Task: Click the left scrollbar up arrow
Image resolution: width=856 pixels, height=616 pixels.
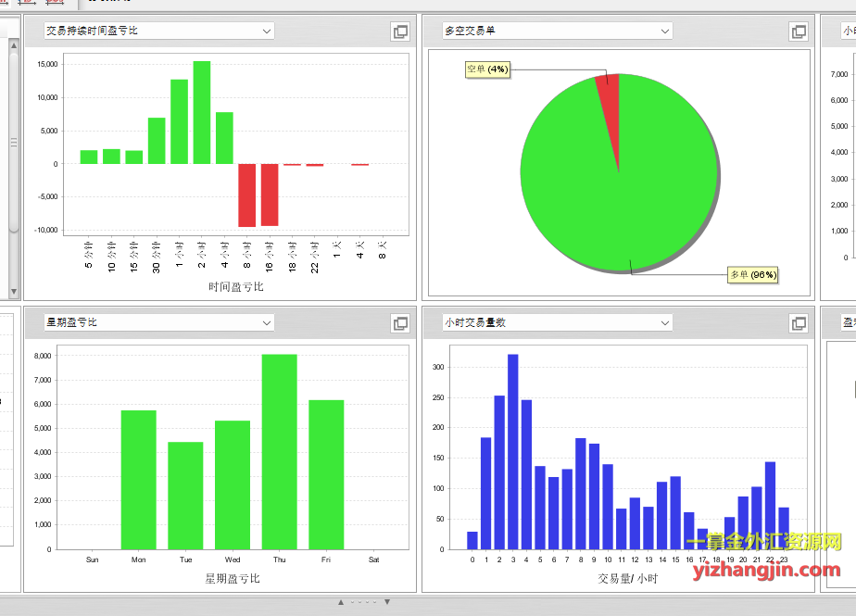Action: pyautogui.click(x=14, y=45)
